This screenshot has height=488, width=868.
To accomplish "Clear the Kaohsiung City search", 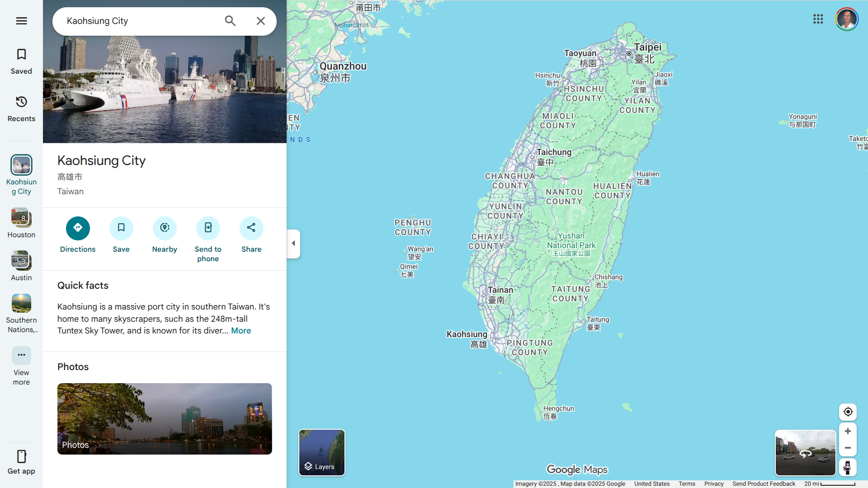I will [260, 21].
